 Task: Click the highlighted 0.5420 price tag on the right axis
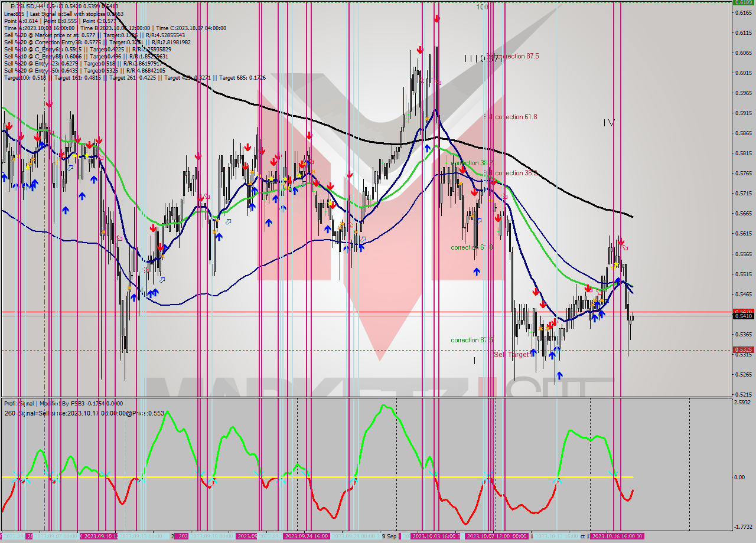[743, 310]
